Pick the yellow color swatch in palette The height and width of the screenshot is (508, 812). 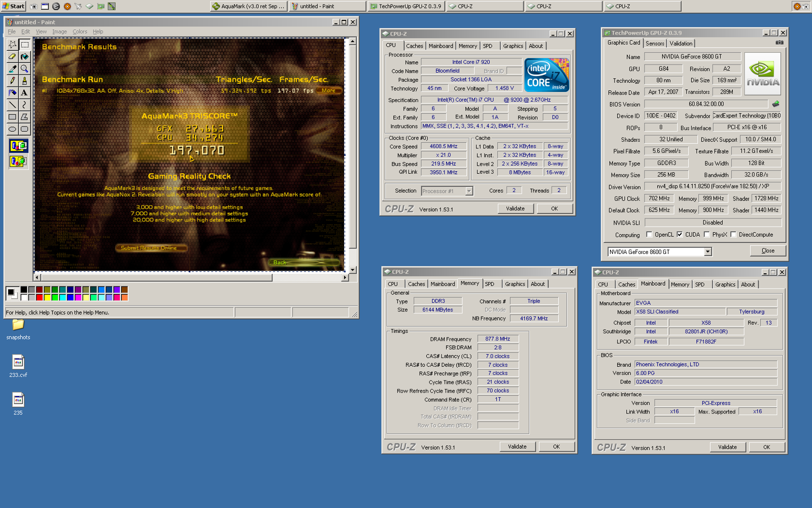(47, 297)
